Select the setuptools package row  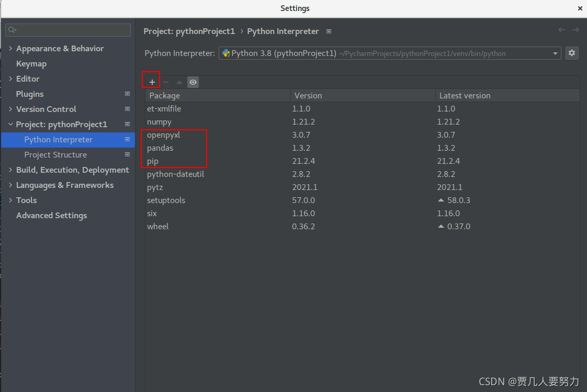[x=363, y=200]
